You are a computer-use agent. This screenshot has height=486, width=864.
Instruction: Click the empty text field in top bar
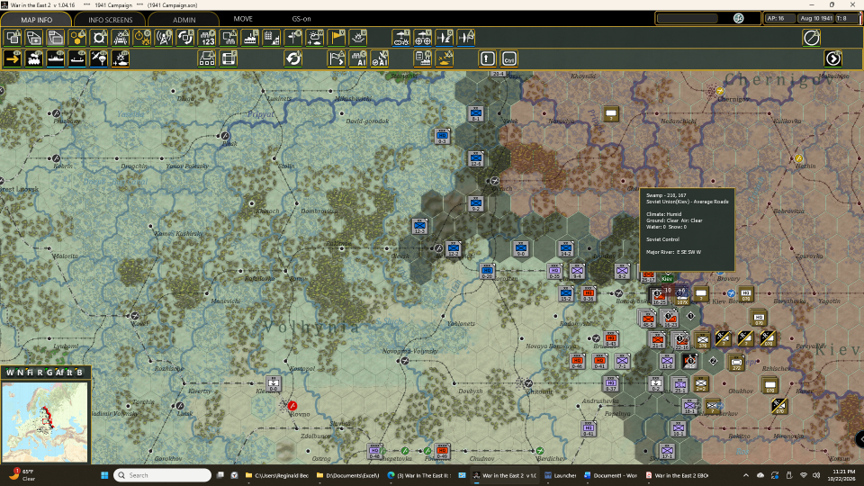pos(688,18)
